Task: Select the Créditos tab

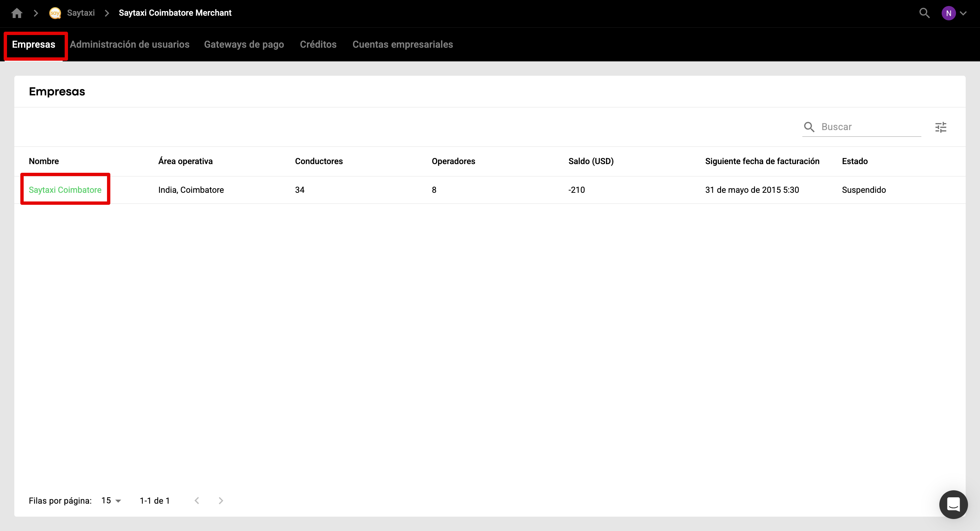Action: coord(318,45)
